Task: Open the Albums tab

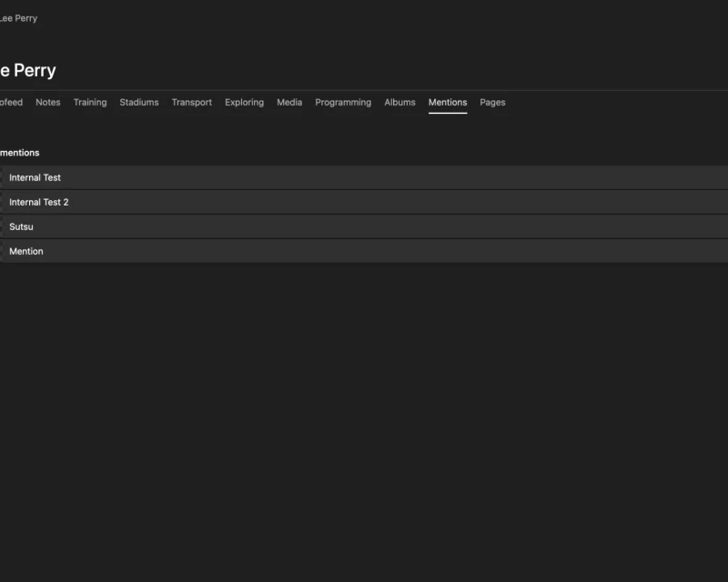Action: (399, 103)
